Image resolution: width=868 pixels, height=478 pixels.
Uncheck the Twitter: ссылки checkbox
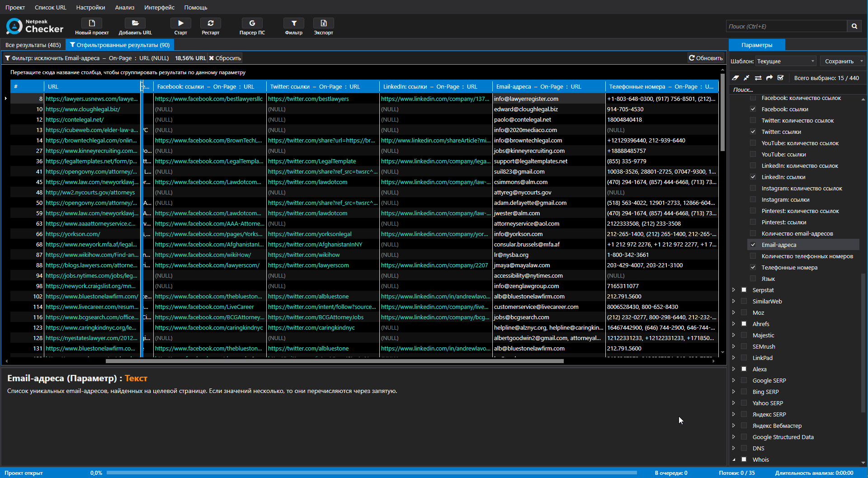753,132
